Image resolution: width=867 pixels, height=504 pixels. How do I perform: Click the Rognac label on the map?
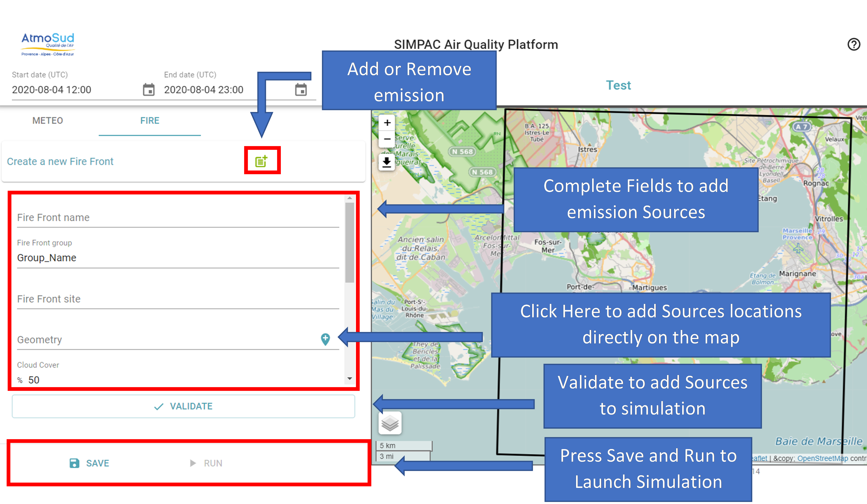(x=816, y=183)
